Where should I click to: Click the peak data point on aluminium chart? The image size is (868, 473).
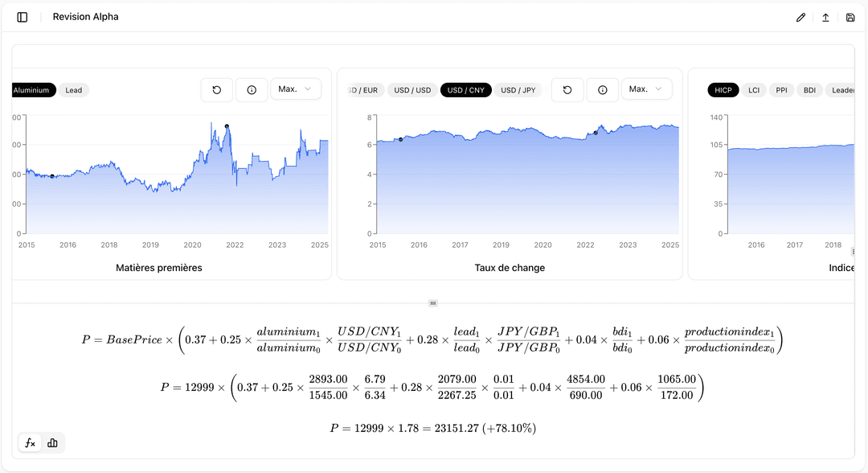pos(227,126)
